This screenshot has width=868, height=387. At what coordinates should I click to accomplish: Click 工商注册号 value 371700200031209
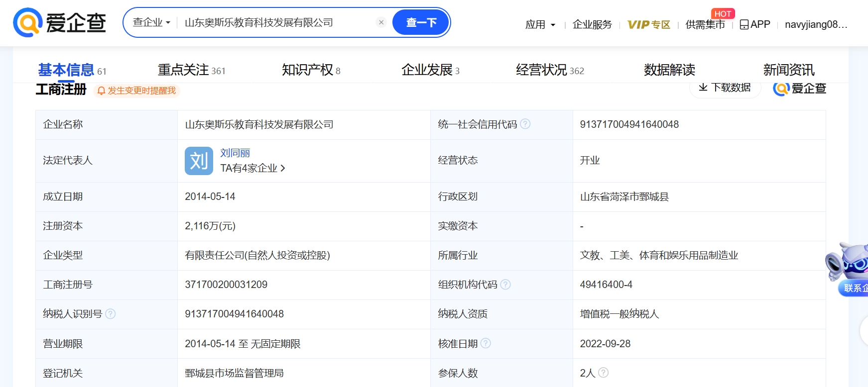[x=226, y=285]
